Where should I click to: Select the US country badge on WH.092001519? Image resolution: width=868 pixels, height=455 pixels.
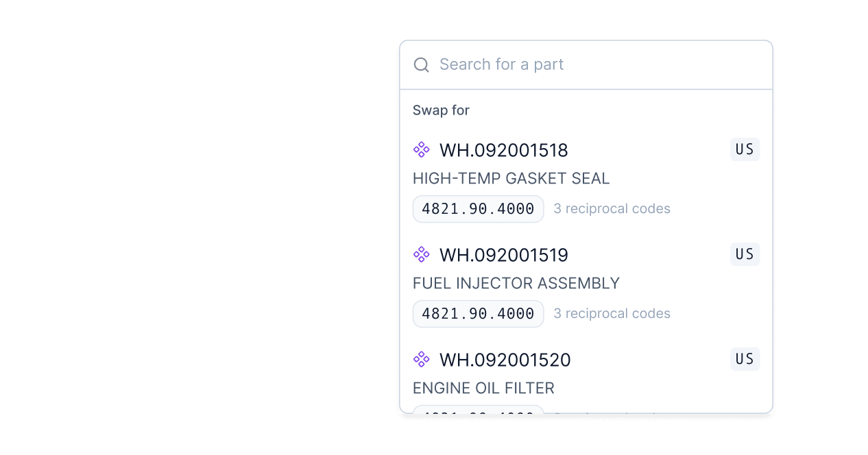pyautogui.click(x=745, y=254)
